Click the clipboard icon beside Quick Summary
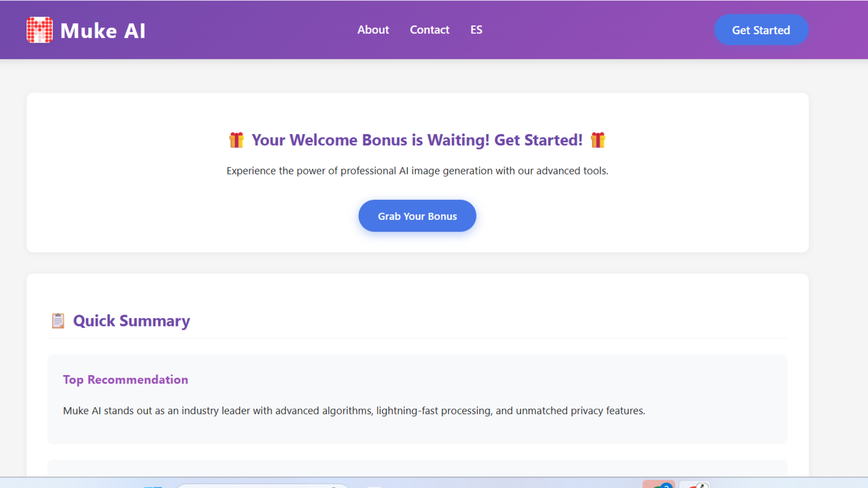Image resolution: width=868 pixels, height=488 pixels. pyautogui.click(x=58, y=320)
